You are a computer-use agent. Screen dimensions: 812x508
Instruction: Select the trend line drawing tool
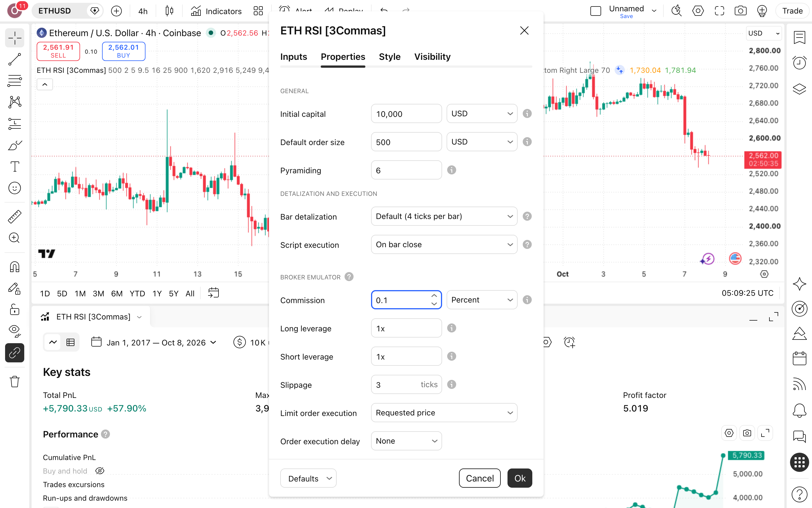[x=14, y=60]
